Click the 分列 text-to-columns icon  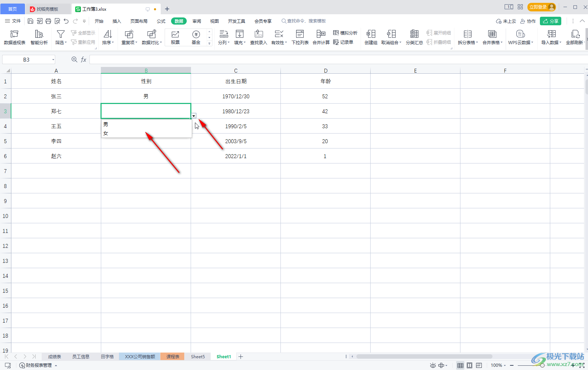point(223,34)
